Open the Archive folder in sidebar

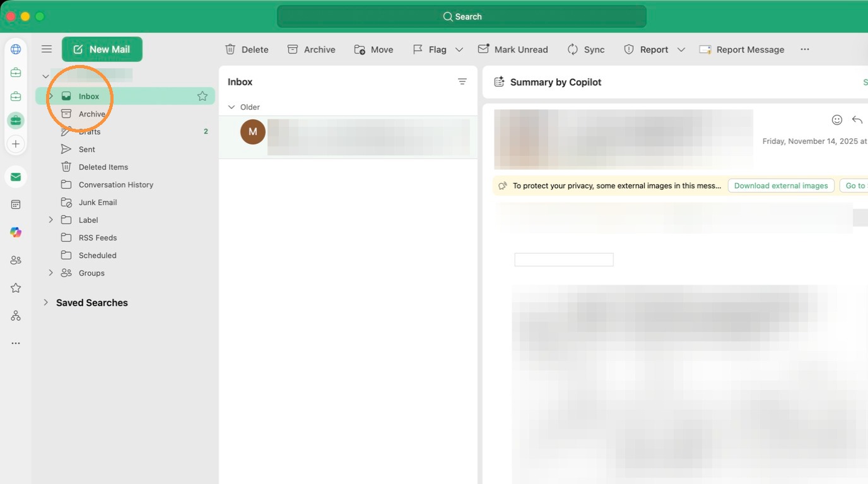(125, 114)
